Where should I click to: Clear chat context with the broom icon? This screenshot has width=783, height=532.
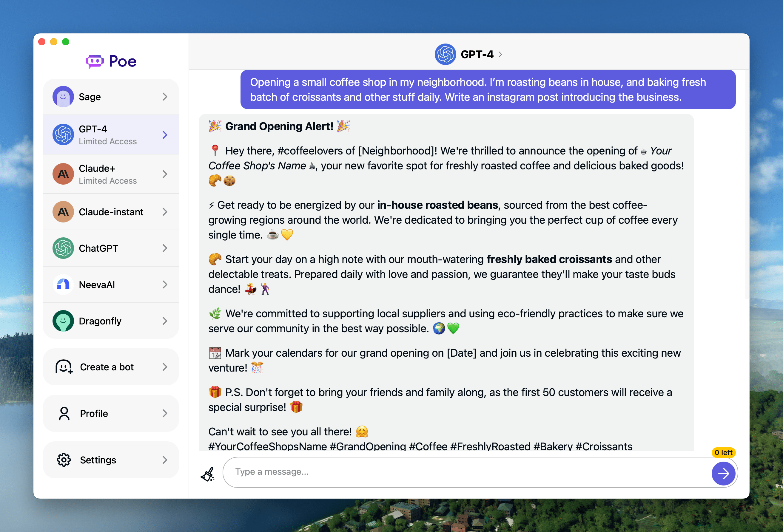tap(208, 474)
